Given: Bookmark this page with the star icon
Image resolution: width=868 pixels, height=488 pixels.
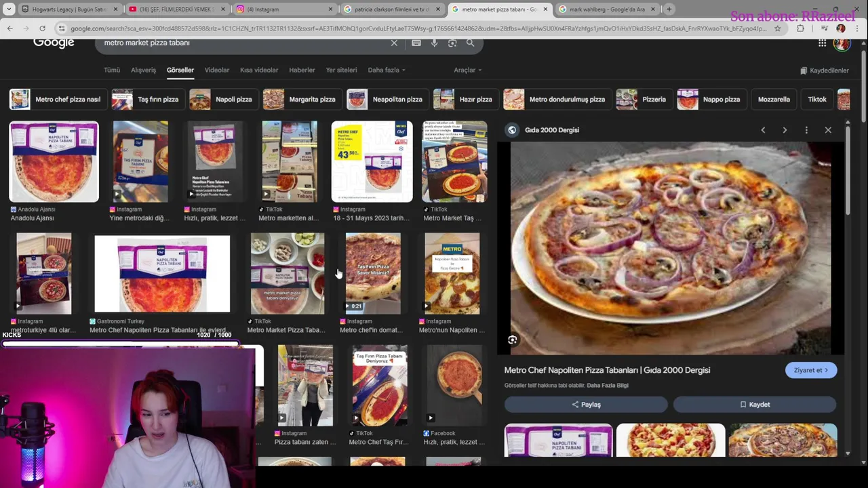Looking at the screenshot, I should pos(778,28).
